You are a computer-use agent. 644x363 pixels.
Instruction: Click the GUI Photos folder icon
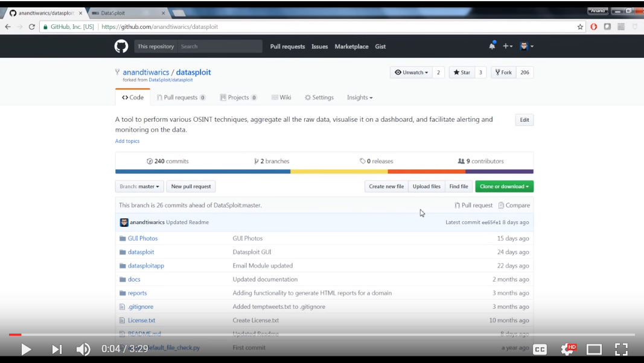123,238
